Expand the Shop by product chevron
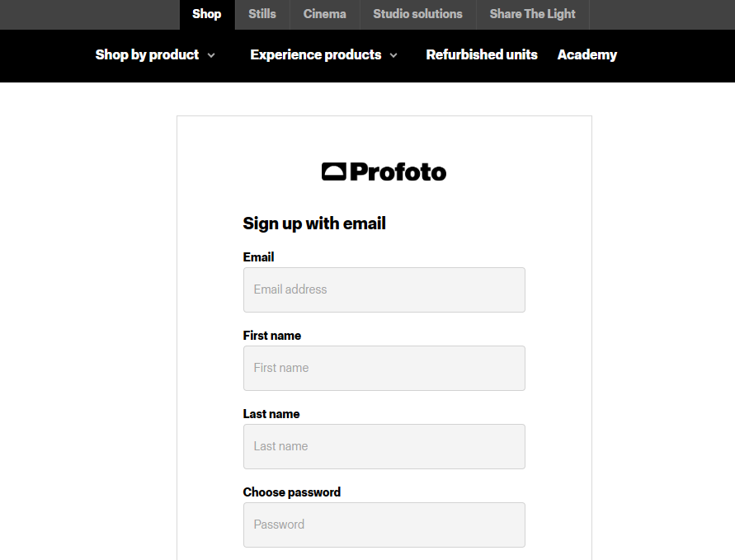This screenshot has height=560, width=735. (x=211, y=55)
